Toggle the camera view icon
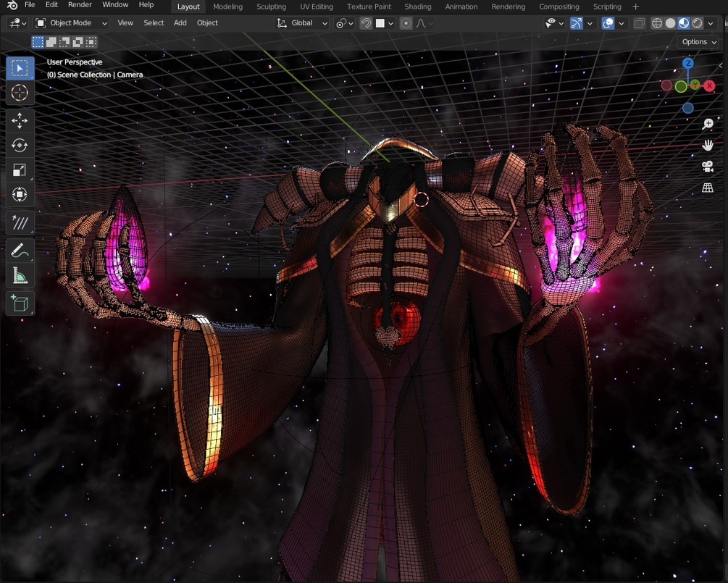Screen dimensions: 728x583 pos(708,167)
